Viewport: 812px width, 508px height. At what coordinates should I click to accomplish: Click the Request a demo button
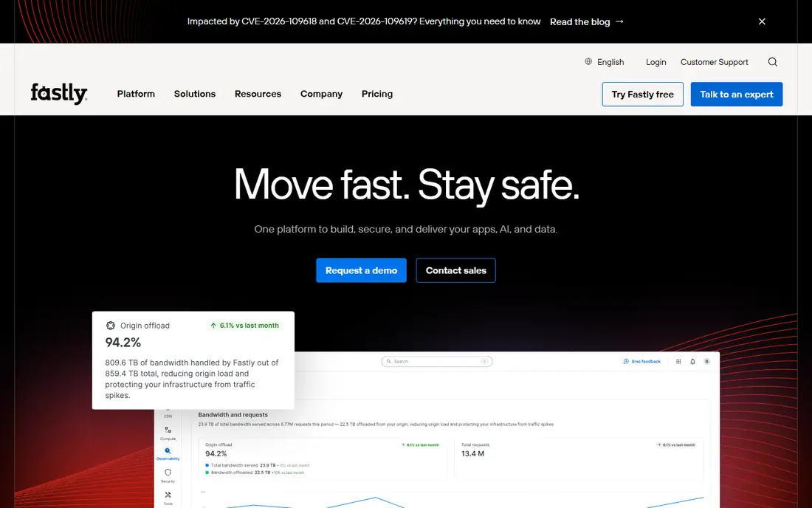click(x=361, y=270)
